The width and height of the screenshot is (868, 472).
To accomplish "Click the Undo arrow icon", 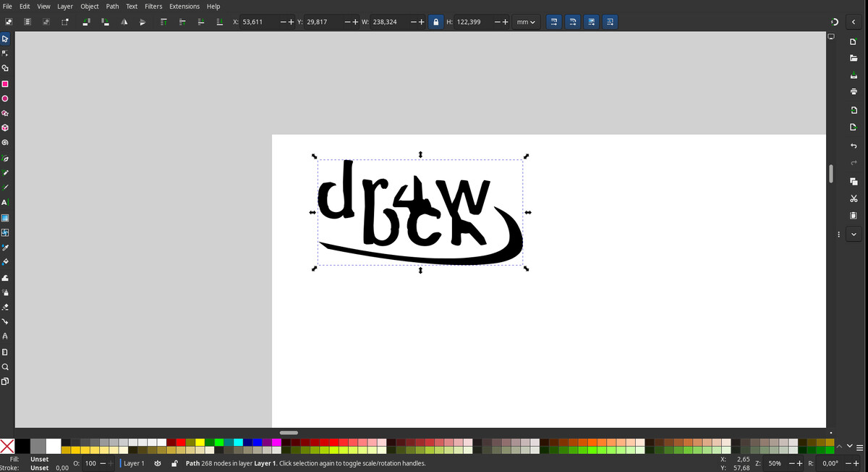I will (x=854, y=146).
